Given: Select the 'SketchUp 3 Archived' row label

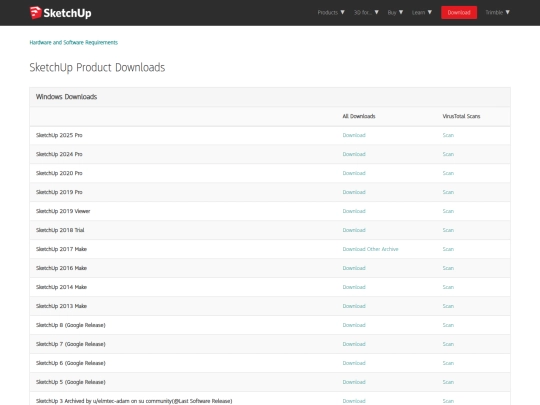Looking at the screenshot, I should point(134,401).
